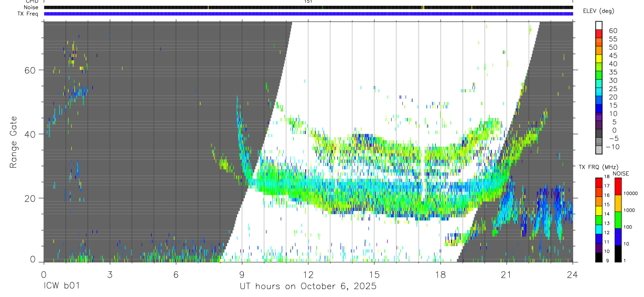The height and width of the screenshot is (297, 644).
Task: Pick the red top segment of NOISE colorbar
Action: pyautogui.click(x=617, y=186)
